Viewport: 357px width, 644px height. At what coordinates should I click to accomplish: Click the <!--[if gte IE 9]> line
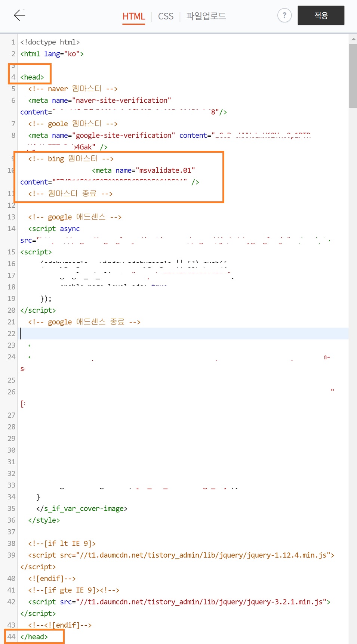74,590
